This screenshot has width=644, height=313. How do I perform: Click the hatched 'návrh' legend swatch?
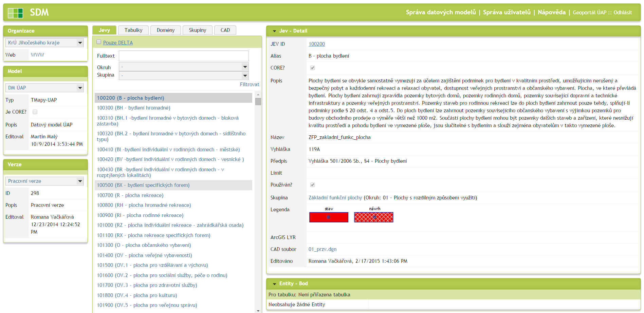tap(373, 217)
